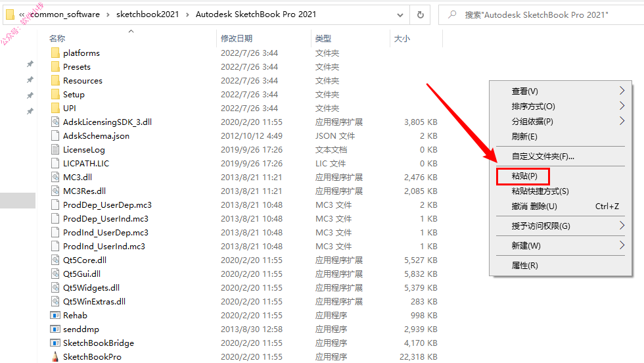Click the MC3Res.dll file icon
This screenshot has width=644, height=363.
click(x=55, y=191)
